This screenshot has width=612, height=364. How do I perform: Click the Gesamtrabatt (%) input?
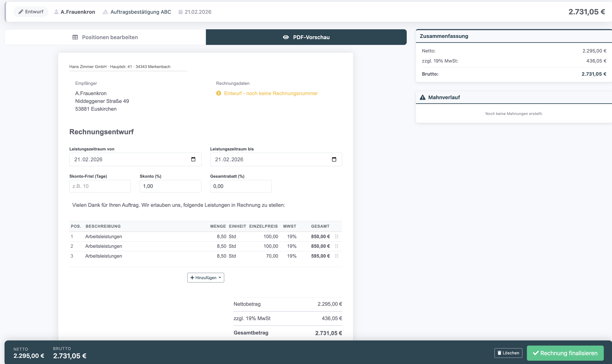pos(241,186)
